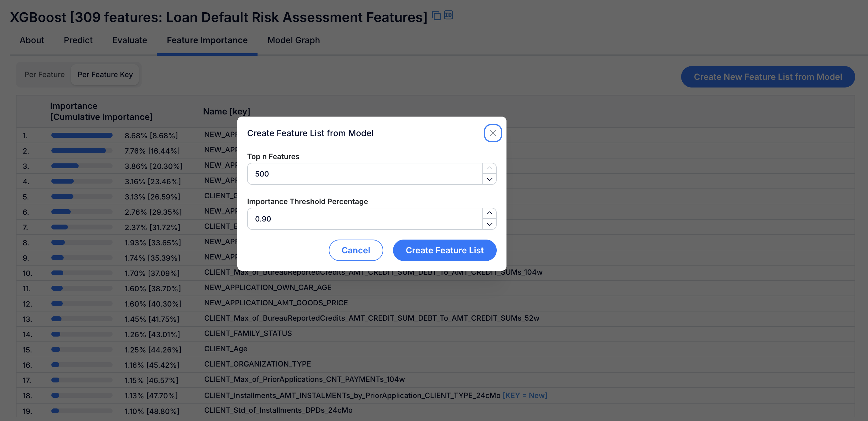Click Create New Feature List from Model

point(768,77)
